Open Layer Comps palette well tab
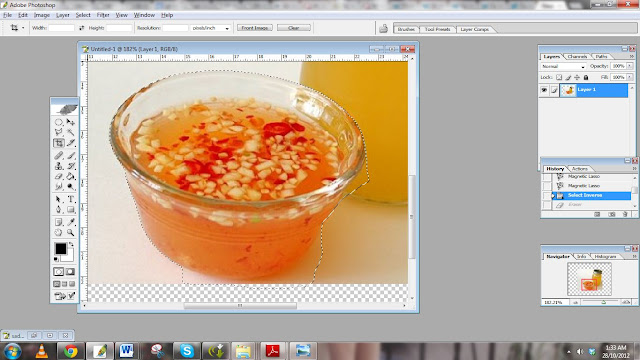Screen dimensions: 640x360 pos(474,29)
